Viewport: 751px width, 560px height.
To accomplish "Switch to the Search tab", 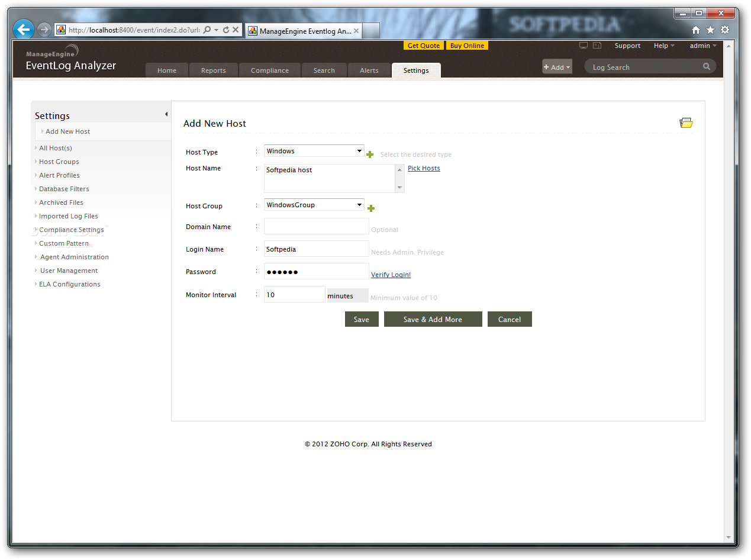I will (324, 70).
